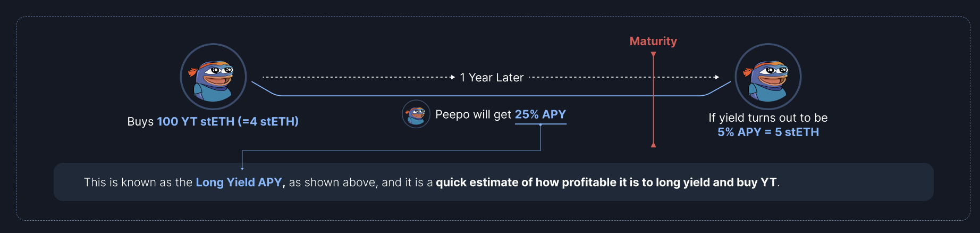The image size is (980, 233).
Task: Click the word "Buys" under the left avatar
Action: [140, 121]
